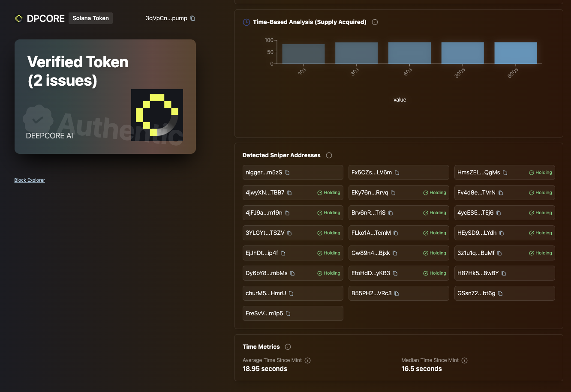
Task: Copy the churM5...HmrU address
Action: [291, 293]
